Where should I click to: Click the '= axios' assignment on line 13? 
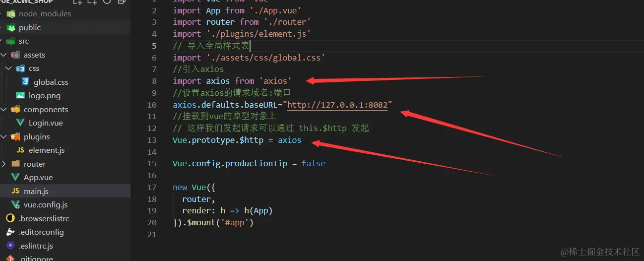[x=285, y=140]
